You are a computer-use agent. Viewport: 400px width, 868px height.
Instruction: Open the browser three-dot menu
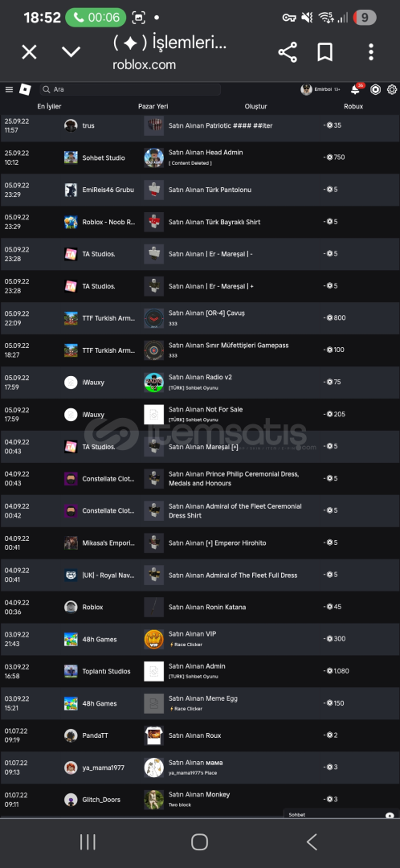click(370, 52)
